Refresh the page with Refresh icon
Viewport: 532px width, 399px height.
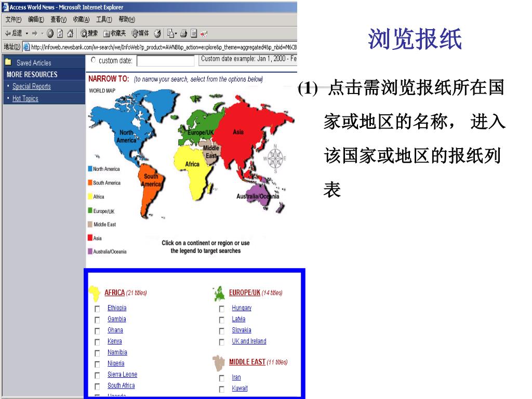tap(60, 33)
